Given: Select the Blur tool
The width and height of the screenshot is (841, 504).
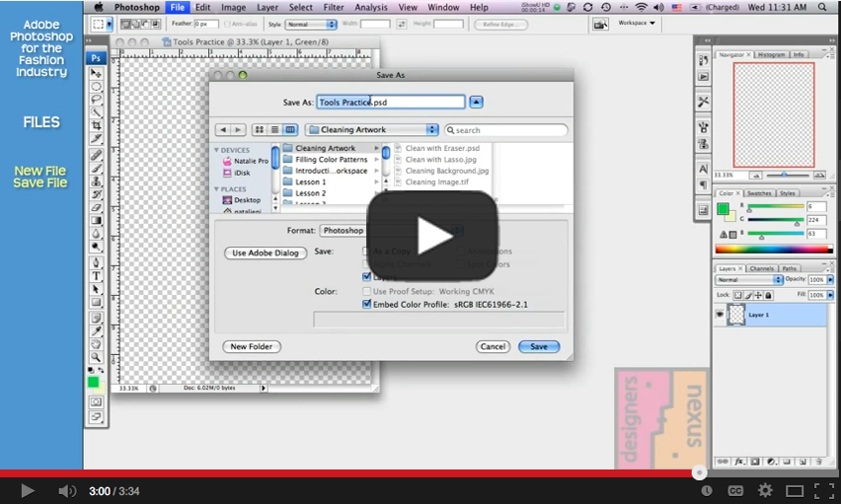Looking at the screenshot, I should tap(96, 233).
